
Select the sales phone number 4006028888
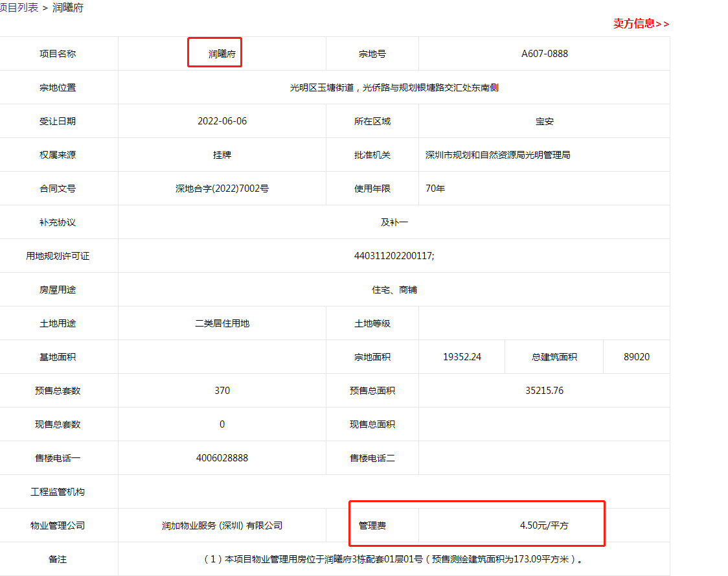pyautogui.click(x=222, y=458)
